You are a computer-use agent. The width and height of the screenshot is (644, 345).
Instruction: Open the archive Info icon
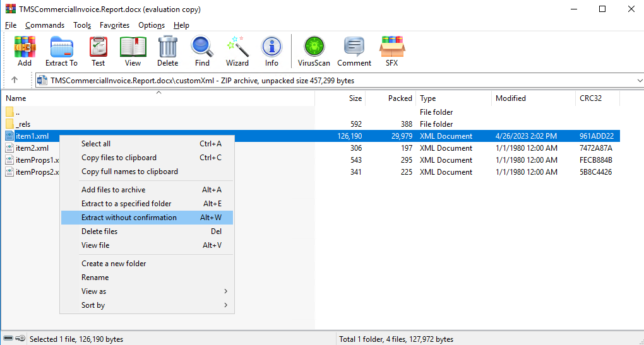click(x=271, y=51)
